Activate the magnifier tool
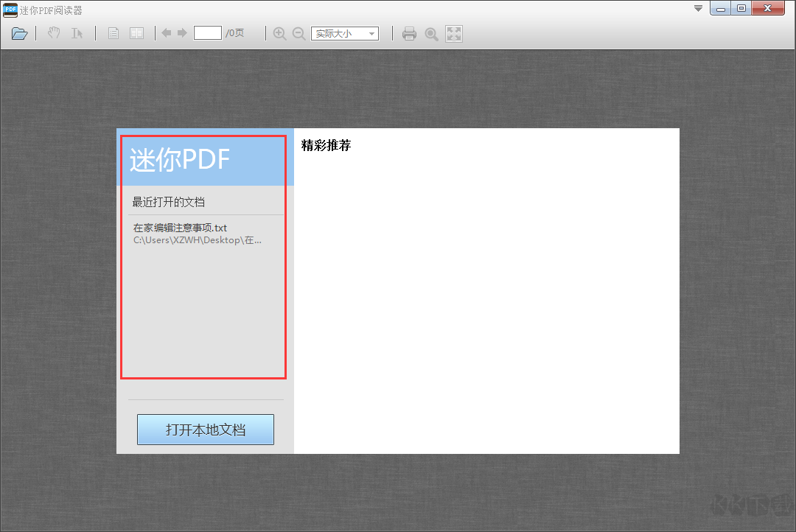 431,32
